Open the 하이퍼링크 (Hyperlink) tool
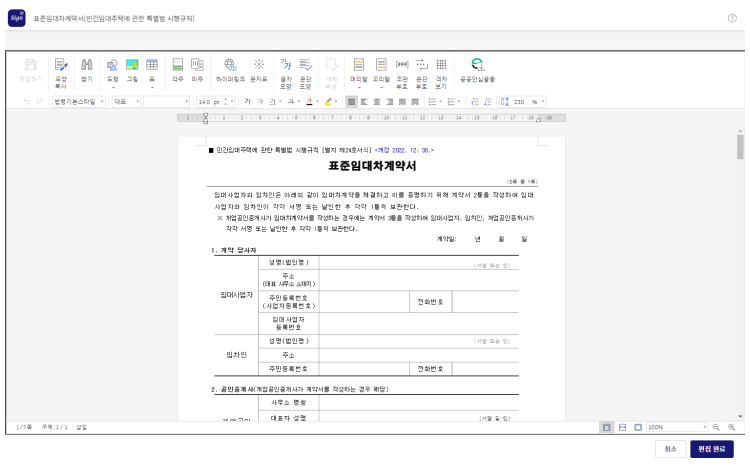The height and width of the screenshot is (470, 750). (230, 68)
